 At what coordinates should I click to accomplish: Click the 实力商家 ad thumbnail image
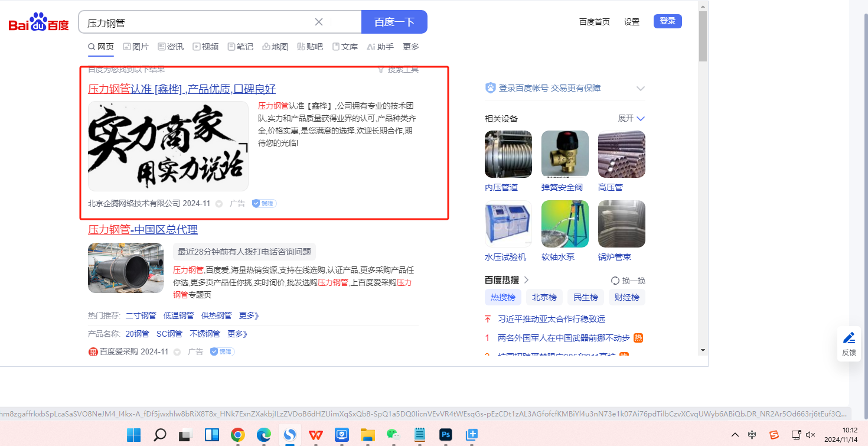(x=168, y=146)
